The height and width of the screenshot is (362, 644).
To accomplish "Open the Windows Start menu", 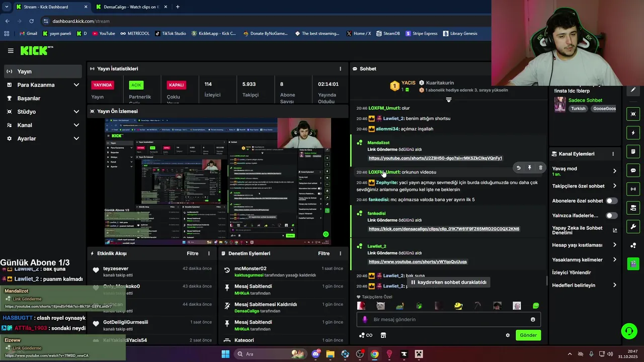I will click(x=225, y=354).
